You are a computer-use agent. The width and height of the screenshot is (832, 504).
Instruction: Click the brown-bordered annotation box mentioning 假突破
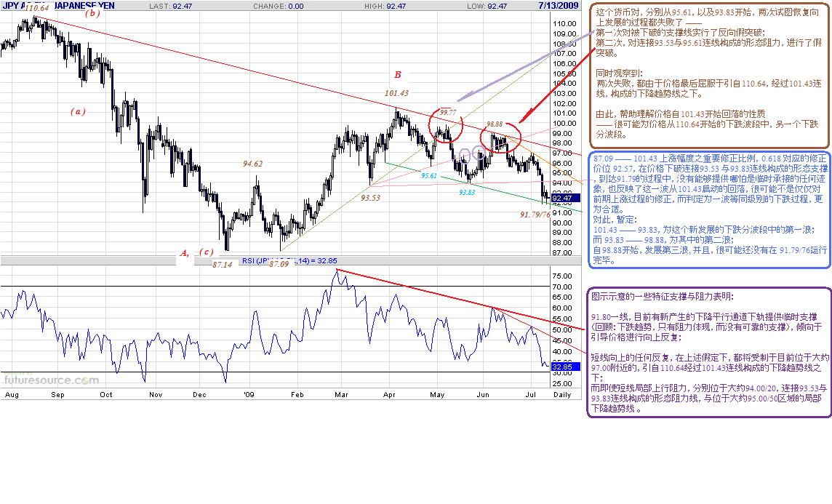[x=709, y=75]
